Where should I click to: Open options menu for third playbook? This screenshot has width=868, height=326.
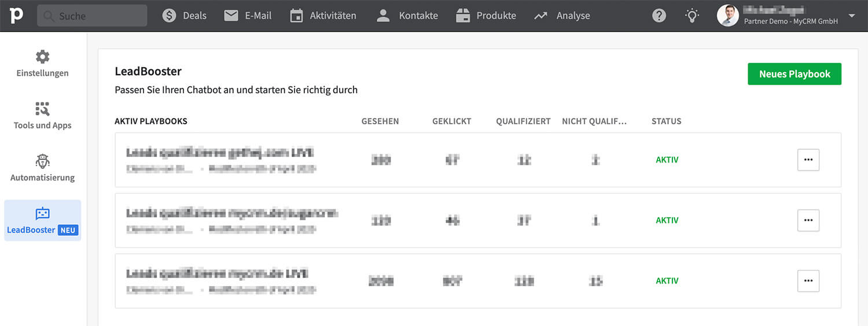808,281
